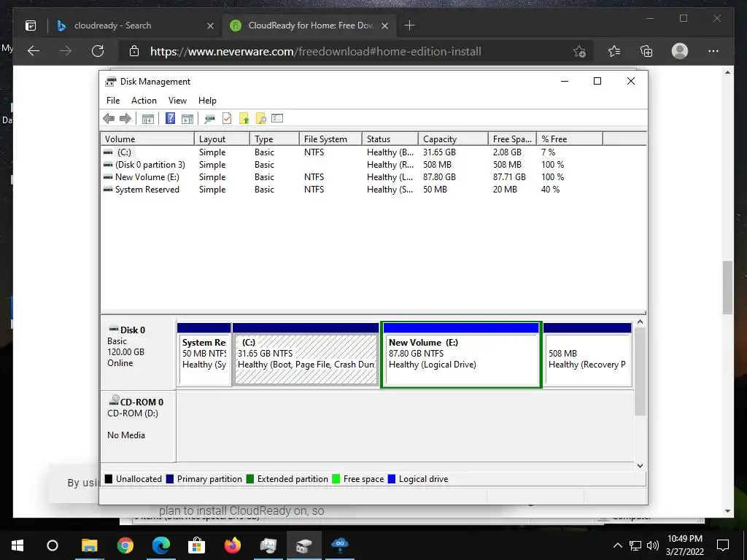
Task: Click the Unallocated black legend swatch
Action: (x=109, y=479)
